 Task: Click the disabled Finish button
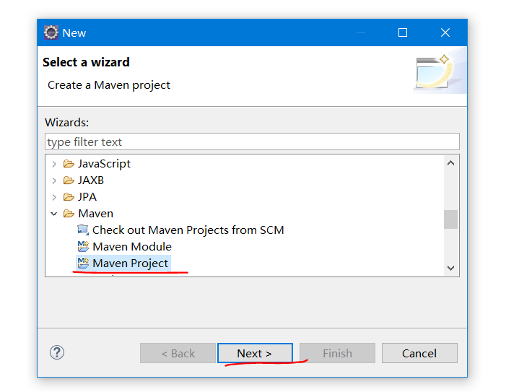click(337, 353)
